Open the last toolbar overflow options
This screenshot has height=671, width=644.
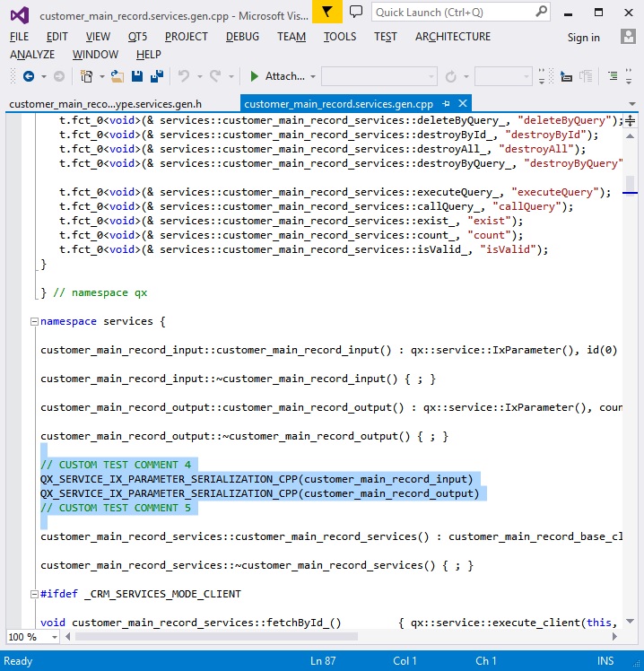(x=629, y=76)
